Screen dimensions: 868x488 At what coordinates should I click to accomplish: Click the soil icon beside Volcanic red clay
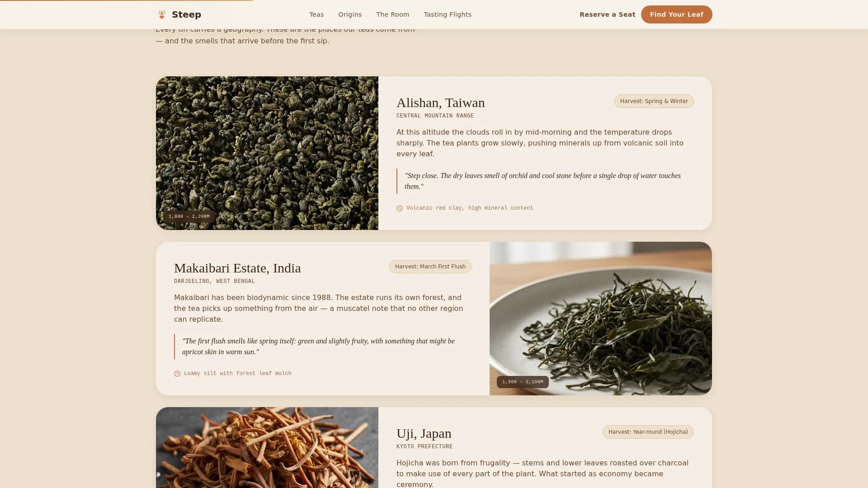point(400,208)
